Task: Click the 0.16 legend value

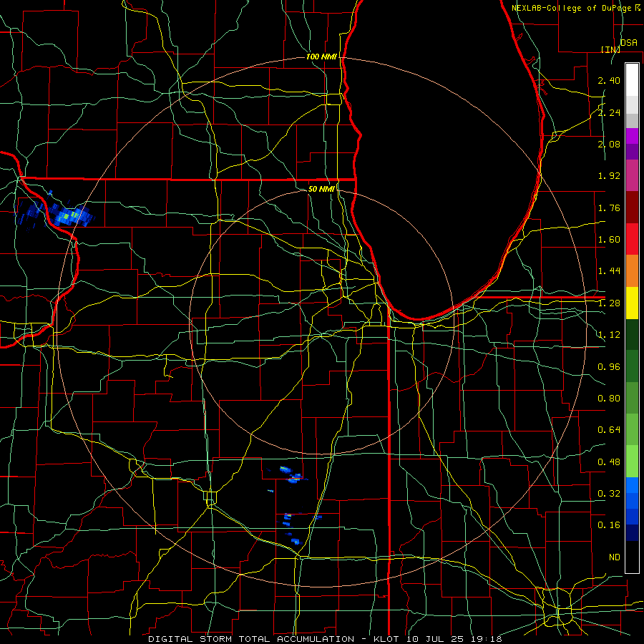Action: click(609, 525)
